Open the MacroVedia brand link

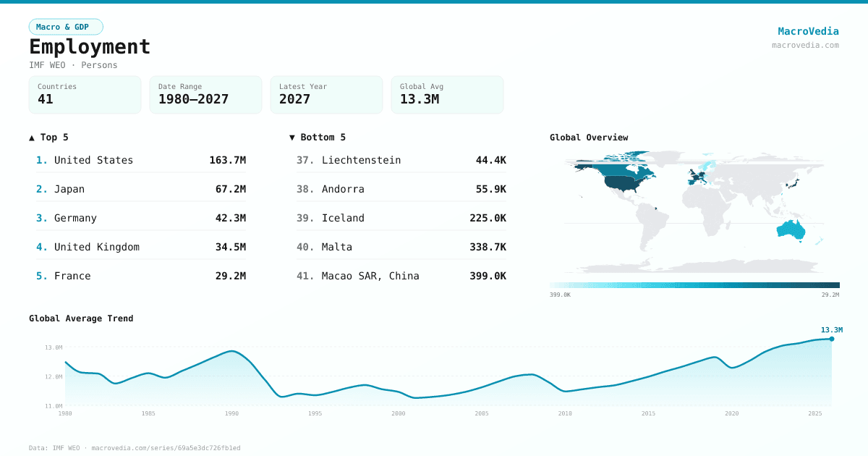[x=808, y=31]
